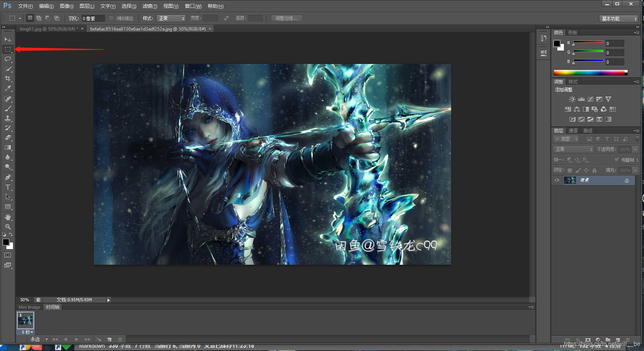Select Add to Selection mode button

point(39,18)
